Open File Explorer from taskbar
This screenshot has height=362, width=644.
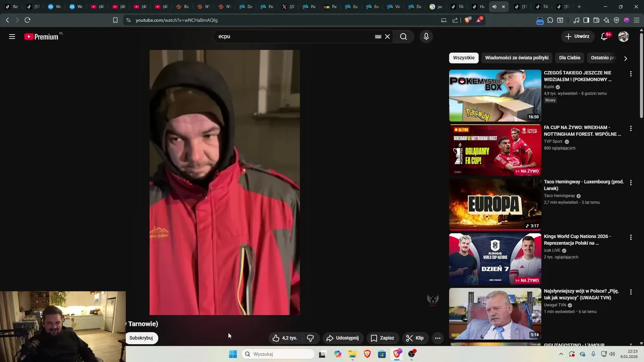pos(352,354)
